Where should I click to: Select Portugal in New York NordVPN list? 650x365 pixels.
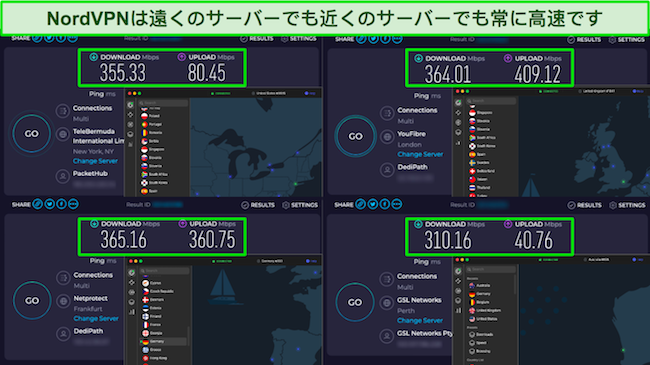click(153, 124)
